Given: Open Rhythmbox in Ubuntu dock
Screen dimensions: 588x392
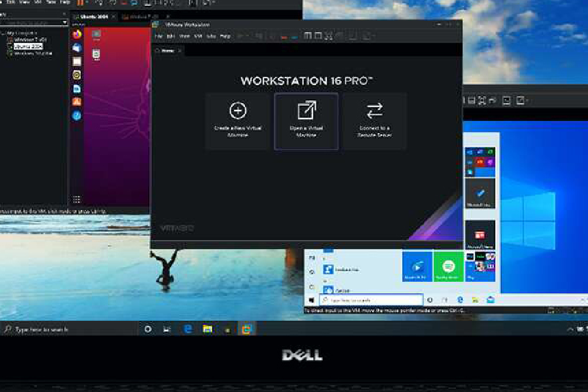Looking at the screenshot, I should 77,75.
